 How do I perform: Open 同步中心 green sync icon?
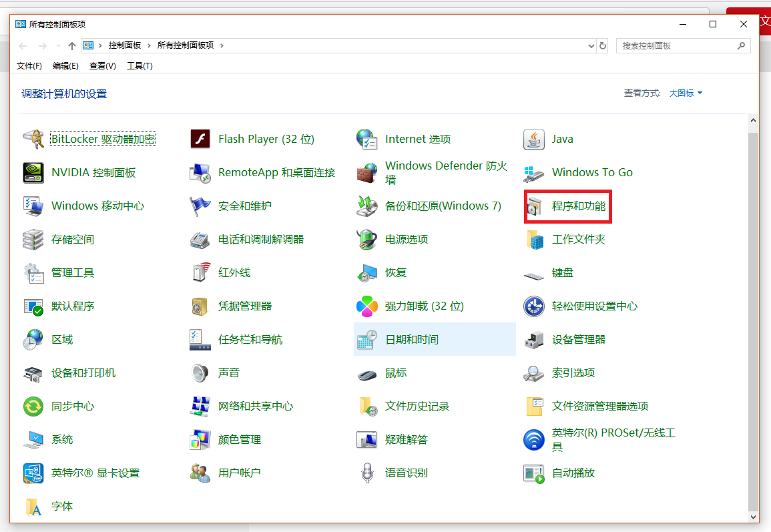coord(33,407)
